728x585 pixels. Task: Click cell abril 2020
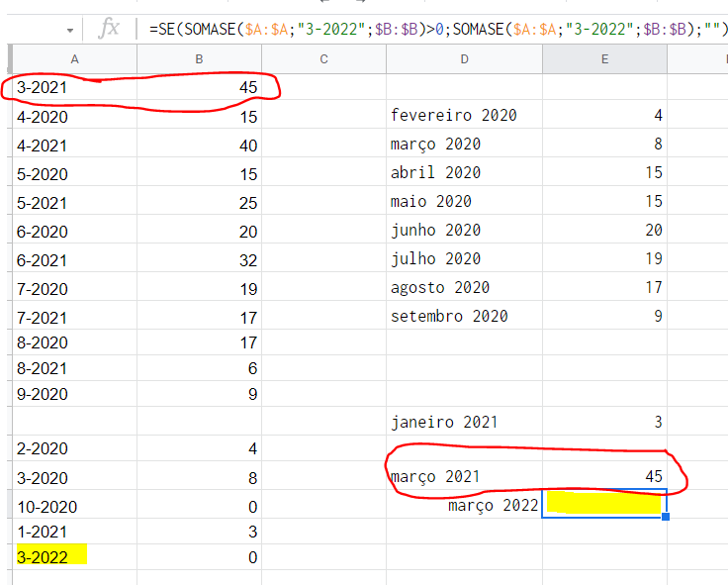[x=464, y=172]
